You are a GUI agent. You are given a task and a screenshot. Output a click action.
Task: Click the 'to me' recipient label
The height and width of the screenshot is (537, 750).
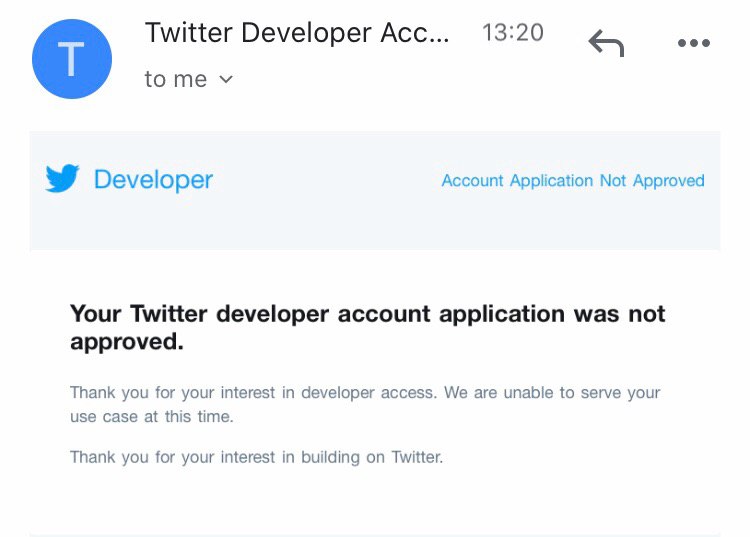[x=176, y=80]
